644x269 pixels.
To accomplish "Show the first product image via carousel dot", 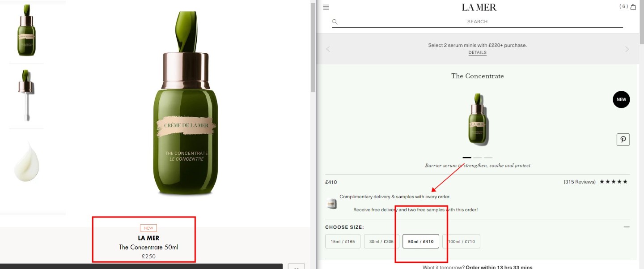I will (x=467, y=158).
